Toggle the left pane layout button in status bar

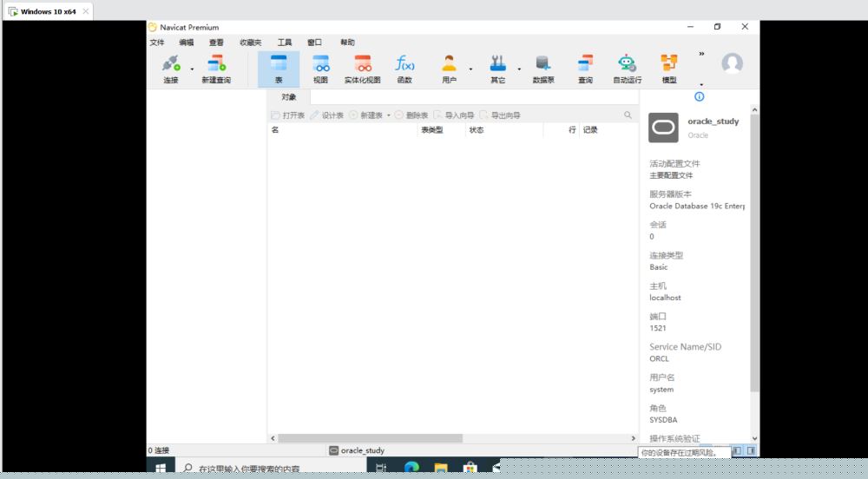coord(737,451)
